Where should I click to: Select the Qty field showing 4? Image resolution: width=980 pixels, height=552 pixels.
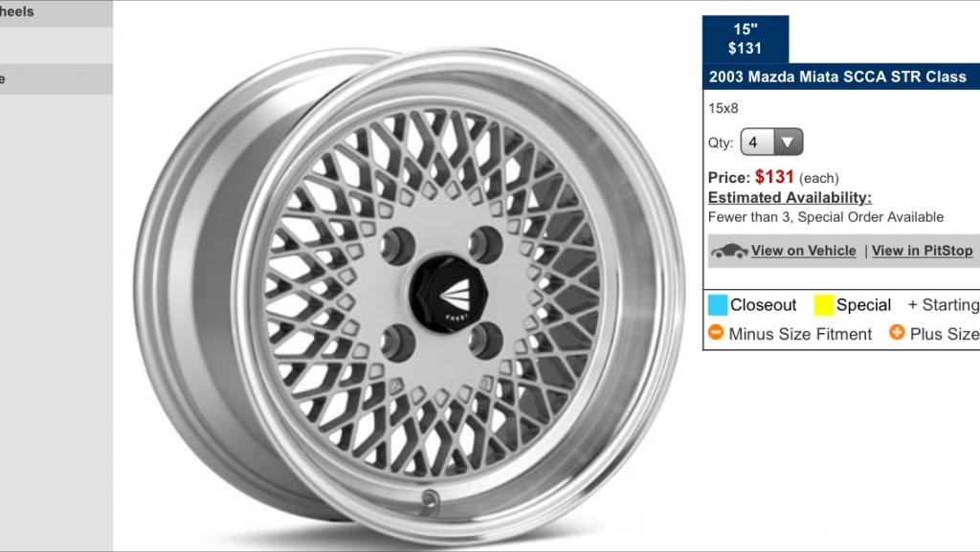772,143
